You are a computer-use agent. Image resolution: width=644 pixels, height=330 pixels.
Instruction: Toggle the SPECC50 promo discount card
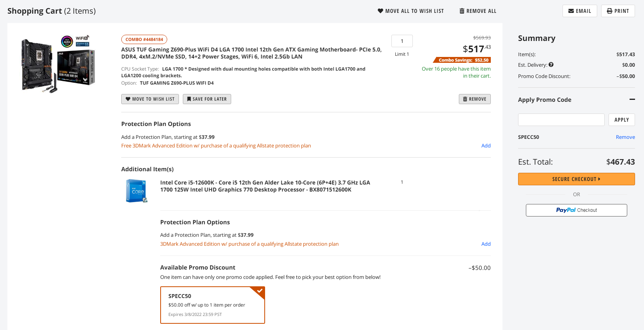[212, 305]
